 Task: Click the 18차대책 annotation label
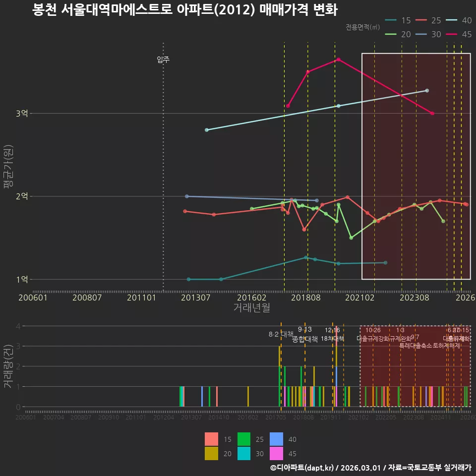coord(332,339)
